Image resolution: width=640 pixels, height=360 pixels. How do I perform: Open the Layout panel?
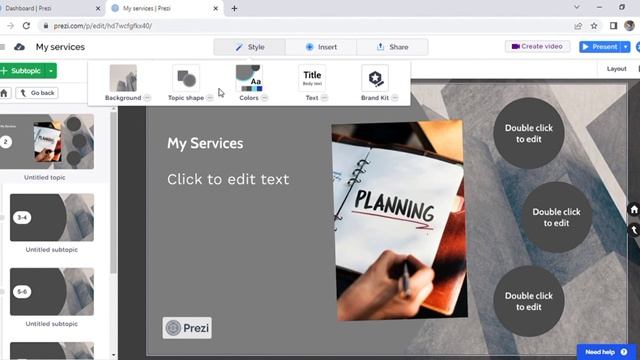coord(616,69)
